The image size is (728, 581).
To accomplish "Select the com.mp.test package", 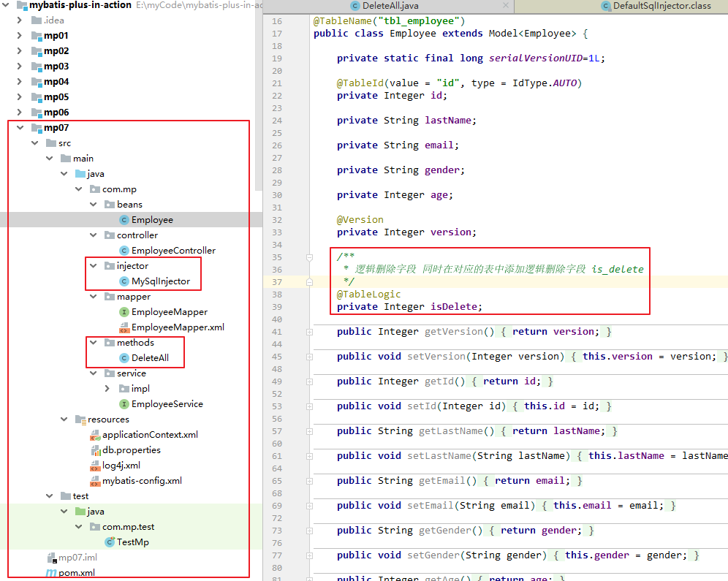I will [x=128, y=527].
